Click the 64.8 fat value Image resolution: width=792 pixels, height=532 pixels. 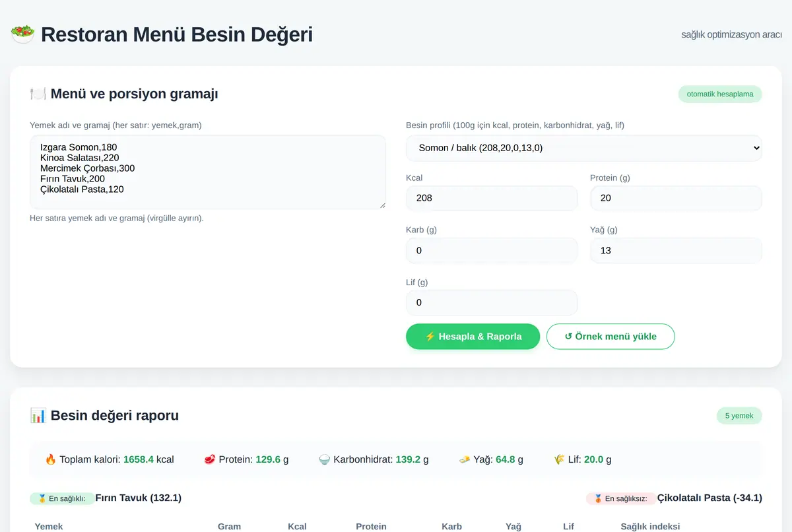(506, 459)
